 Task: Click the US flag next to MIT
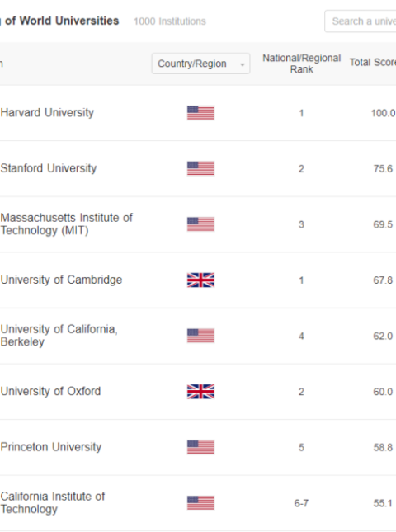200,224
